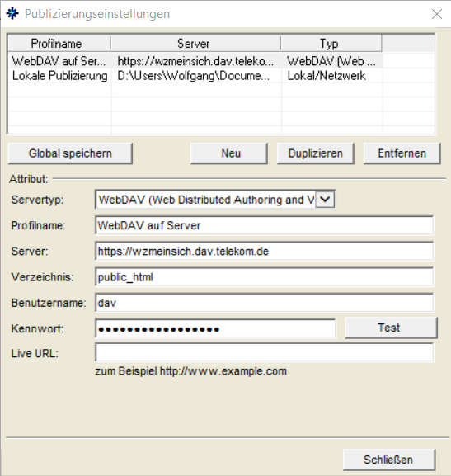Close the Publizierungseinstellungen dialog
This screenshot has width=451, height=476.
pyautogui.click(x=437, y=14)
